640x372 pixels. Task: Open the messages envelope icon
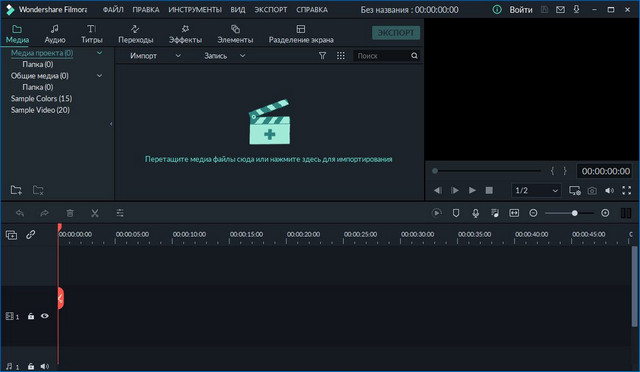(x=560, y=9)
